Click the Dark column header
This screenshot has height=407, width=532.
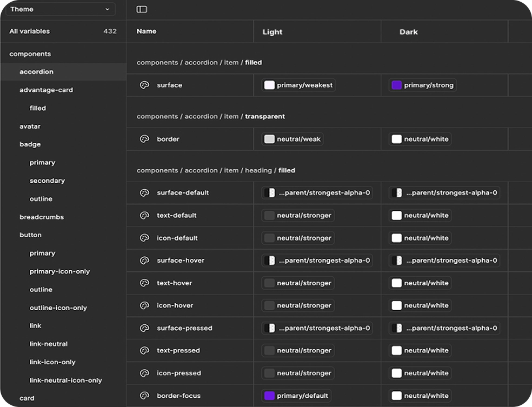(x=409, y=32)
